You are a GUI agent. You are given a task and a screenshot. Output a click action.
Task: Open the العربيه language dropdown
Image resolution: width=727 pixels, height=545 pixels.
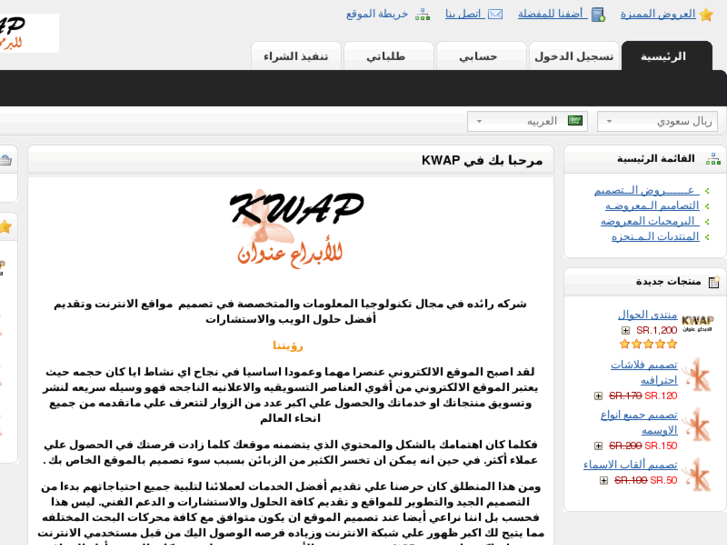pos(527,122)
